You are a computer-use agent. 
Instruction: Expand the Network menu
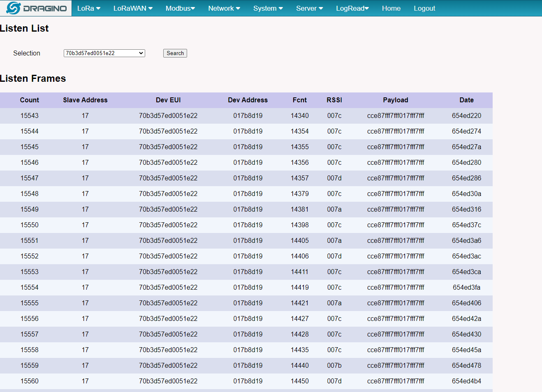click(x=224, y=8)
